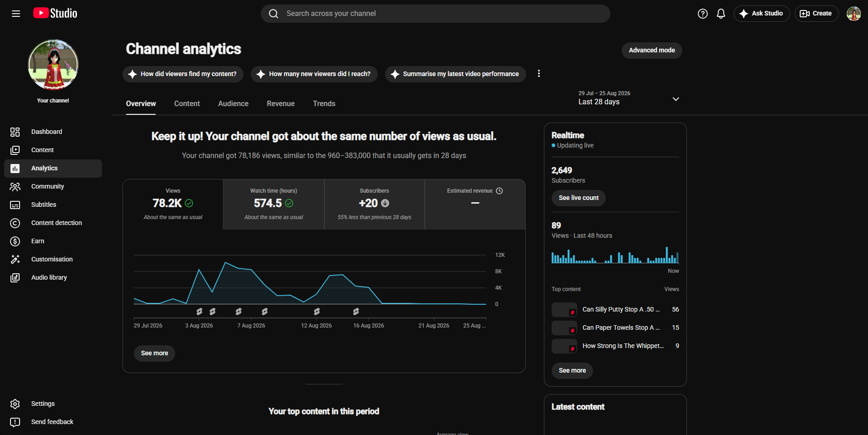
Task: Open the notifications bell
Action: [721, 14]
